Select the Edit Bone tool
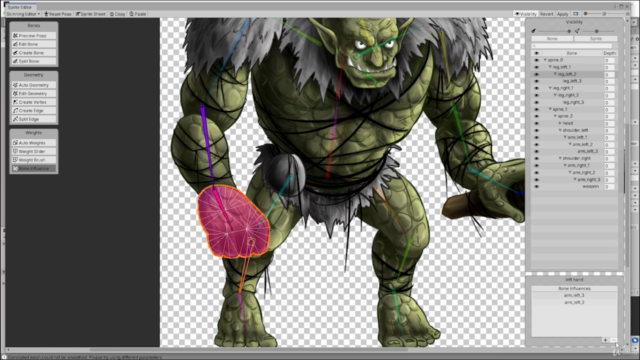Image resolution: width=640 pixels, height=360 pixels. tap(33, 44)
